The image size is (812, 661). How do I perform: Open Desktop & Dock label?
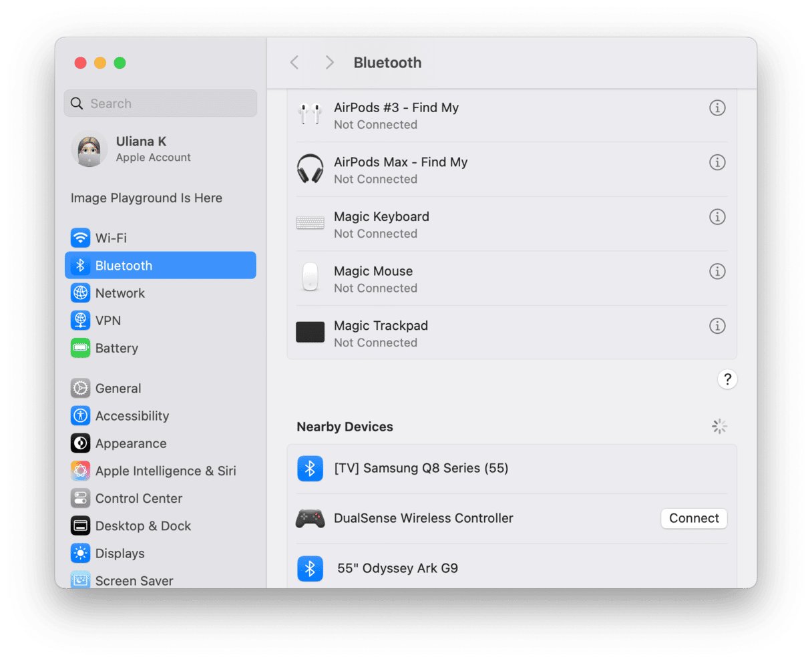click(143, 526)
